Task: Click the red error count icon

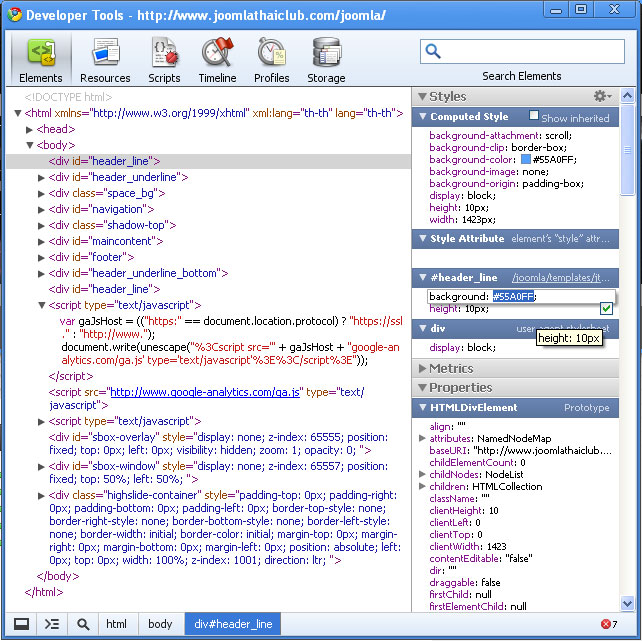Action: click(x=606, y=624)
